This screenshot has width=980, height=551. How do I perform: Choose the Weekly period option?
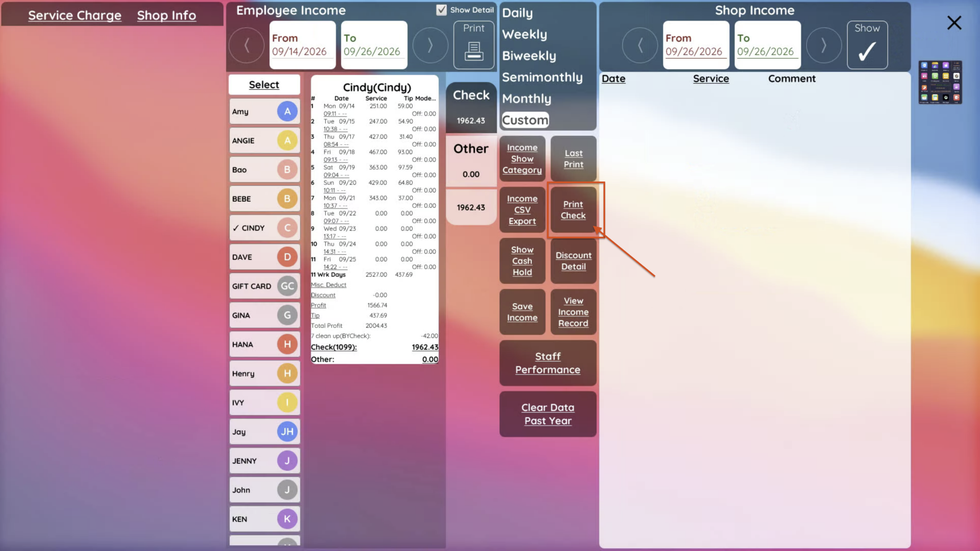[524, 34]
